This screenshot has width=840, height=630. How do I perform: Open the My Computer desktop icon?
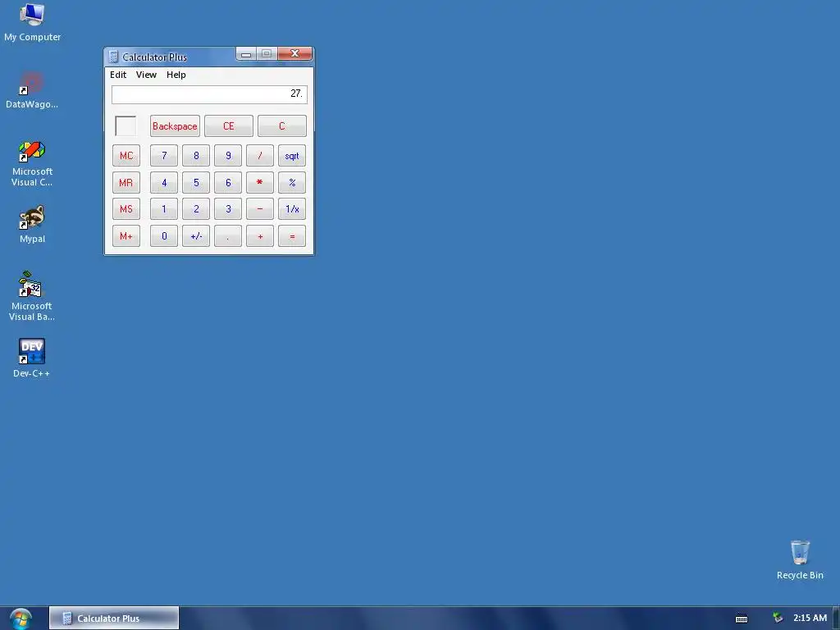[32, 22]
